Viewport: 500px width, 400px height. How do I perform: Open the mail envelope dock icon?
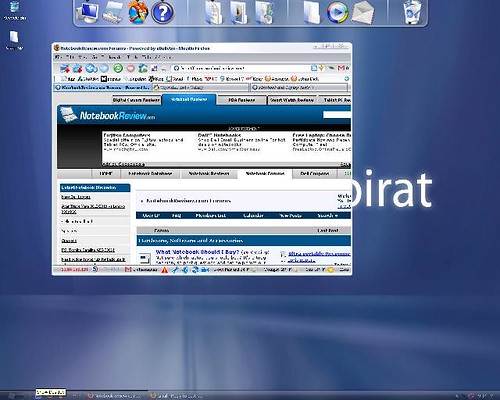[x=363, y=12]
